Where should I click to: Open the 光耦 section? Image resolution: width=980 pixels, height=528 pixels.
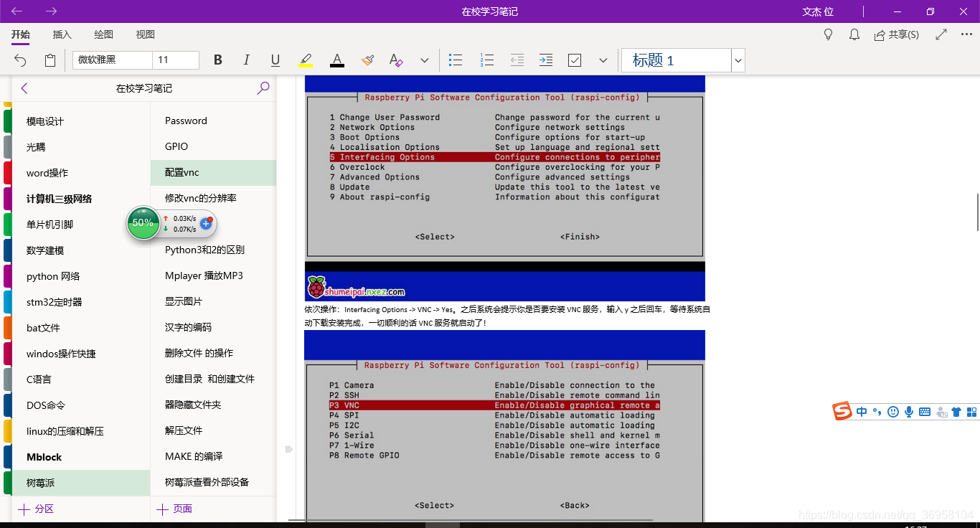[81, 147]
